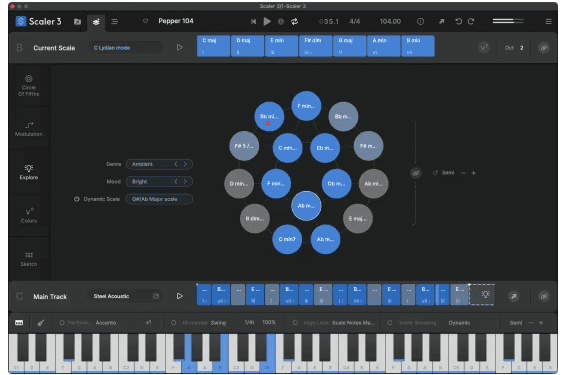
Task: Toggle the Dynamic Scale power icon
Action: click(x=77, y=199)
